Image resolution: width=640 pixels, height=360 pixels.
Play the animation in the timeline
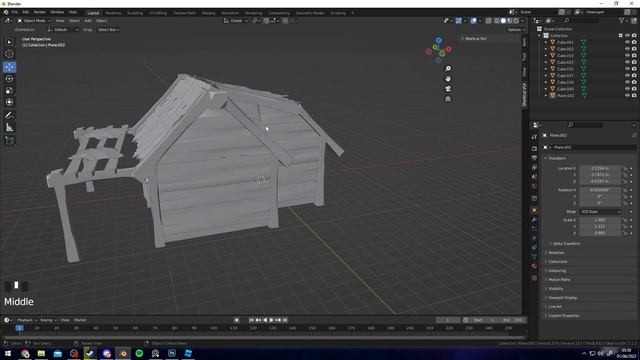(x=271, y=320)
